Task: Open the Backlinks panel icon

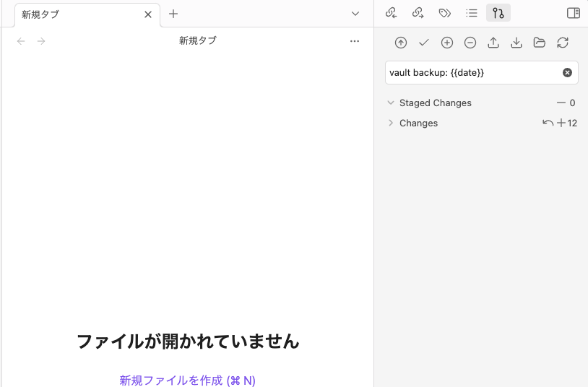Action: 391,13
